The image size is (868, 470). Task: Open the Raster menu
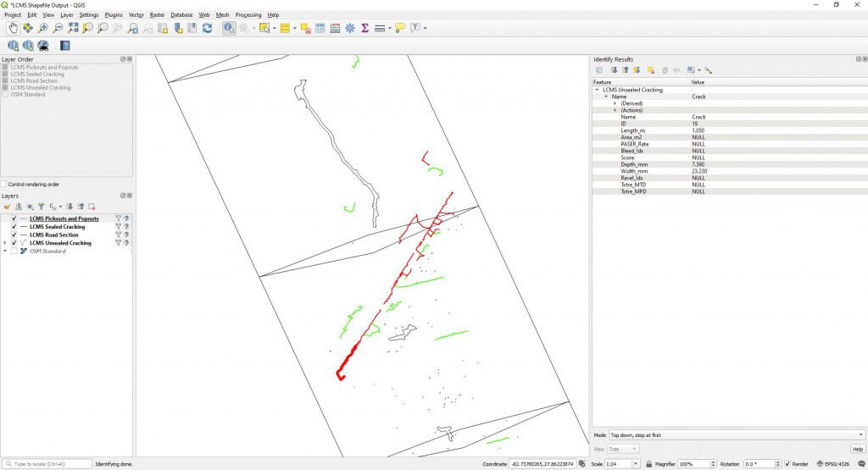click(x=157, y=15)
